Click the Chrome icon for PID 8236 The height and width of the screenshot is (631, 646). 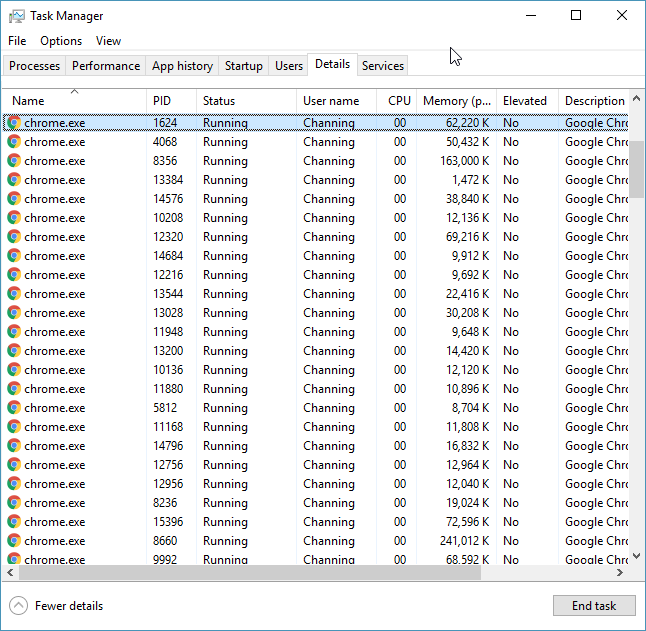(14, 502)
